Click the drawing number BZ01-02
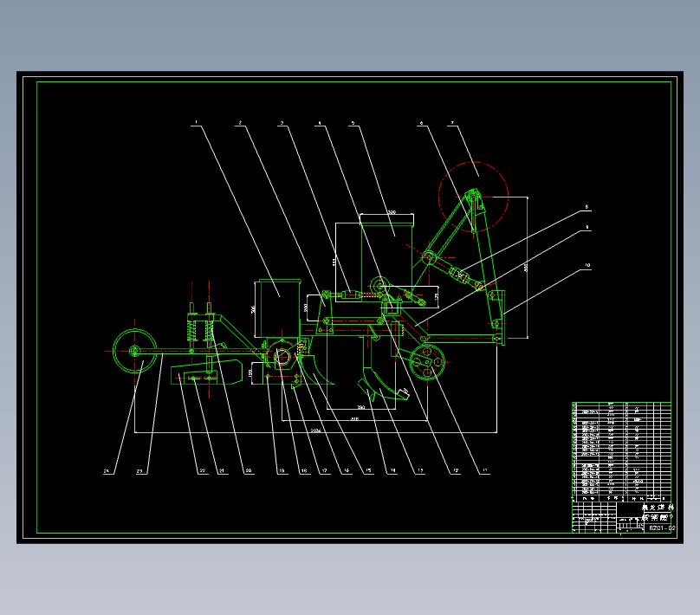Viewport: 700px width, 615px height. (x=662, y=528)
